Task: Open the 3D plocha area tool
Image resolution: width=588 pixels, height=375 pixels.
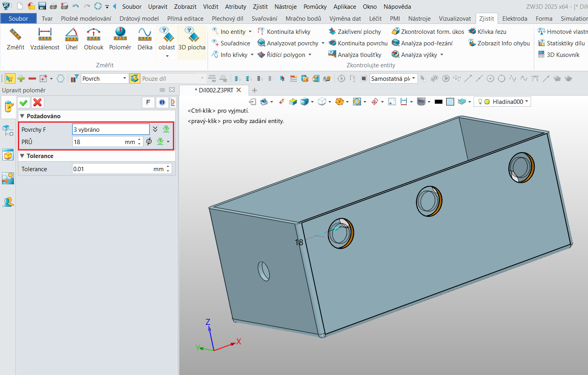Action: [192, 39]
